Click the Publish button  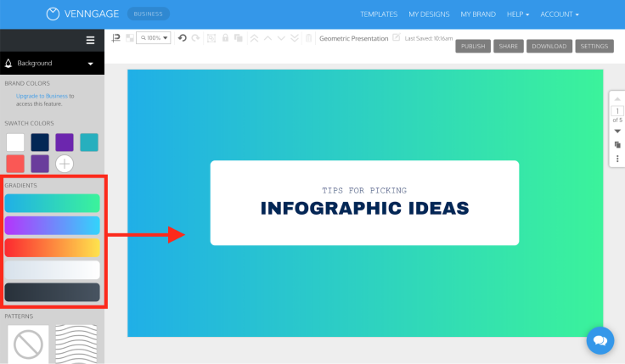click(473, 46)
